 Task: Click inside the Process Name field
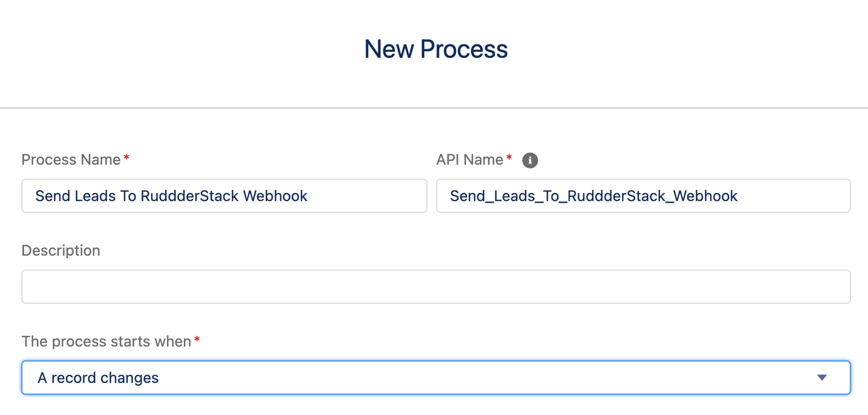tap(223, 195)
